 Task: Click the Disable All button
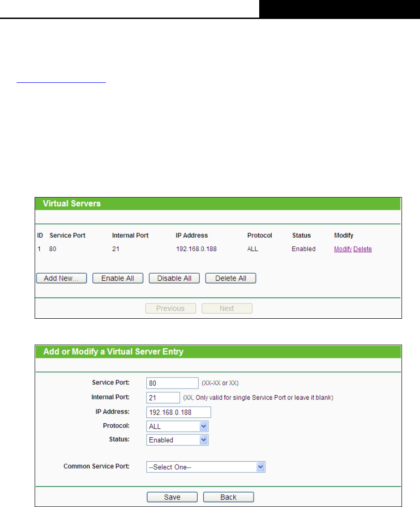tap(174, 278)
